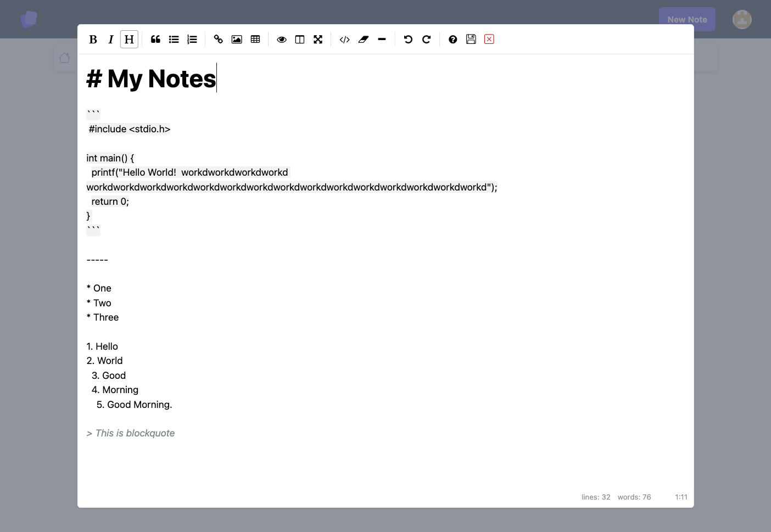Click the '4. Morning' line
771x532 pixels.
(115, 390)
